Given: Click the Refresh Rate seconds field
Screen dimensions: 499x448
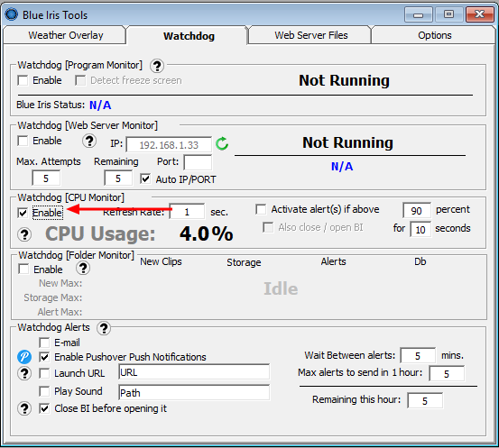Looking at the screenshot, I should pos(187,212).
